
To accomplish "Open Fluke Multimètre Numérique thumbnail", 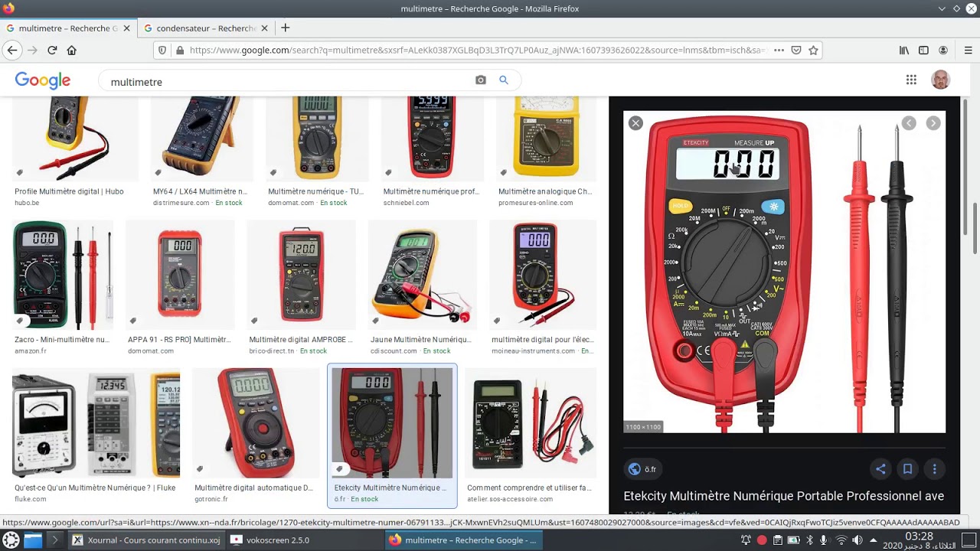I will pos(96,422).
